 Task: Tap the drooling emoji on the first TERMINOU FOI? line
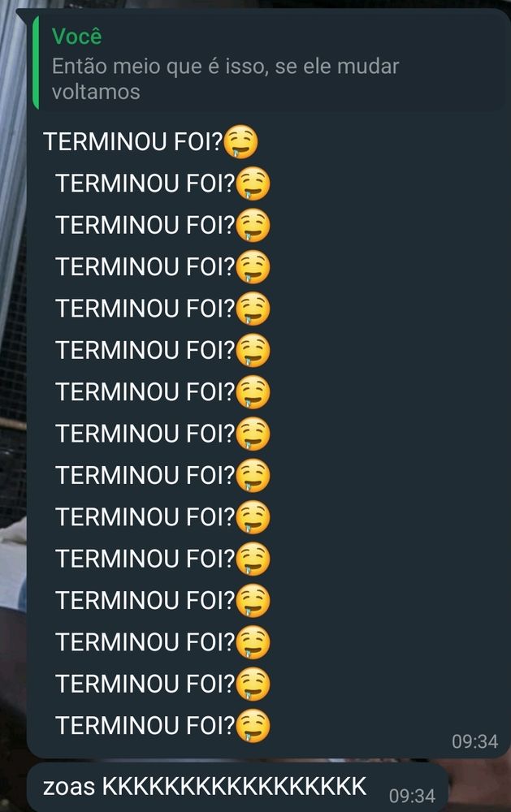coord(240,142)
